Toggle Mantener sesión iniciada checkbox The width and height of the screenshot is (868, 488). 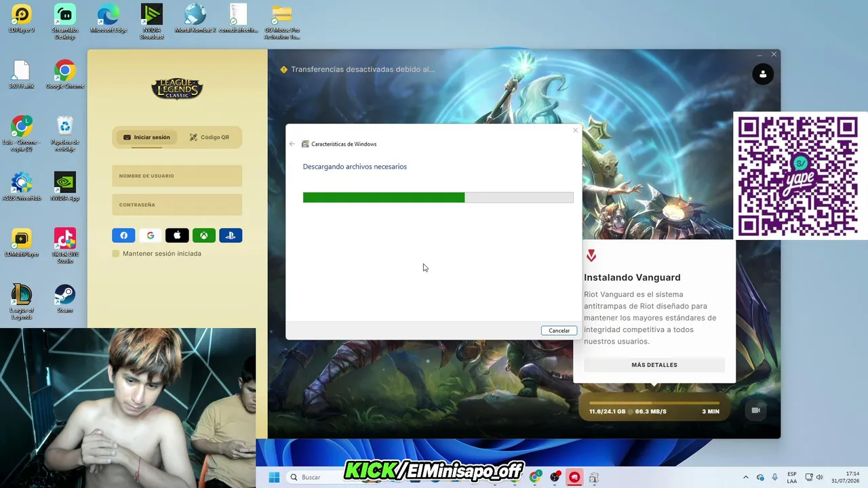tap(116, 253)
